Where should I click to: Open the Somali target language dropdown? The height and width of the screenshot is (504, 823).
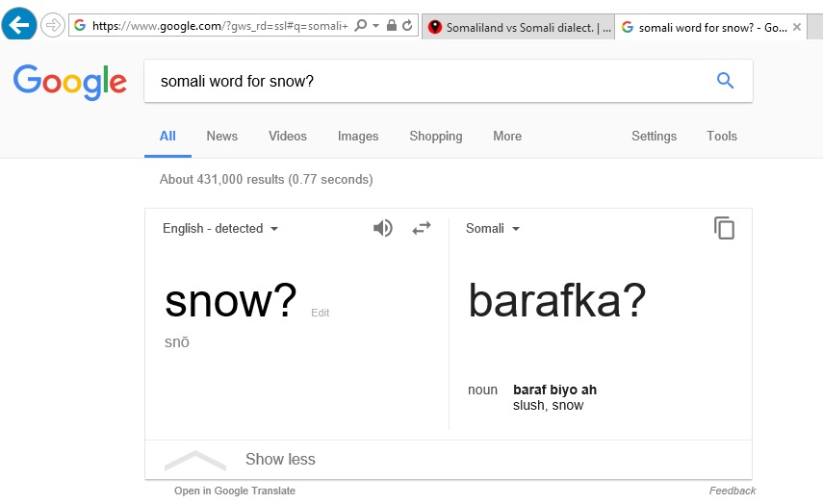click(x=492, y=229)
